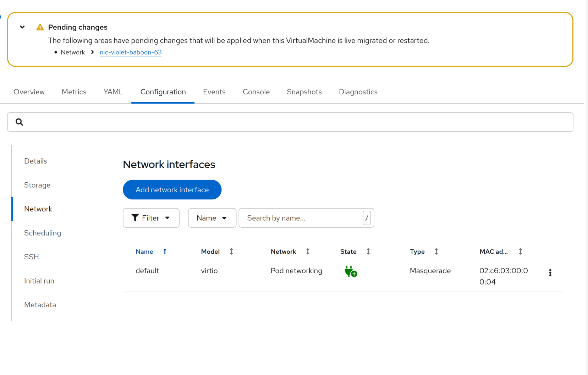Sort by Model column icon
Screen dimensions: 588x375
tap(231, 252)
